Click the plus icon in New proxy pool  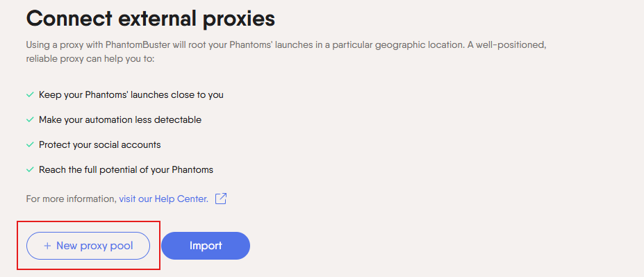pos(48,246)
